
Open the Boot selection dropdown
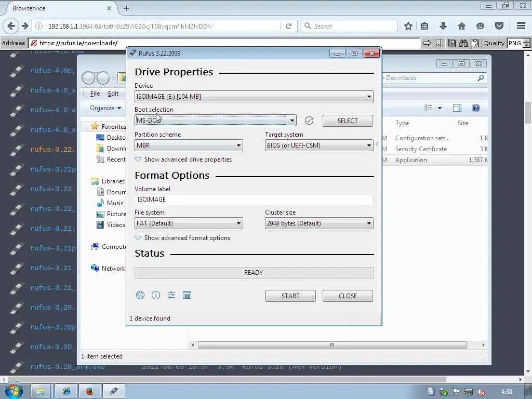216,121
